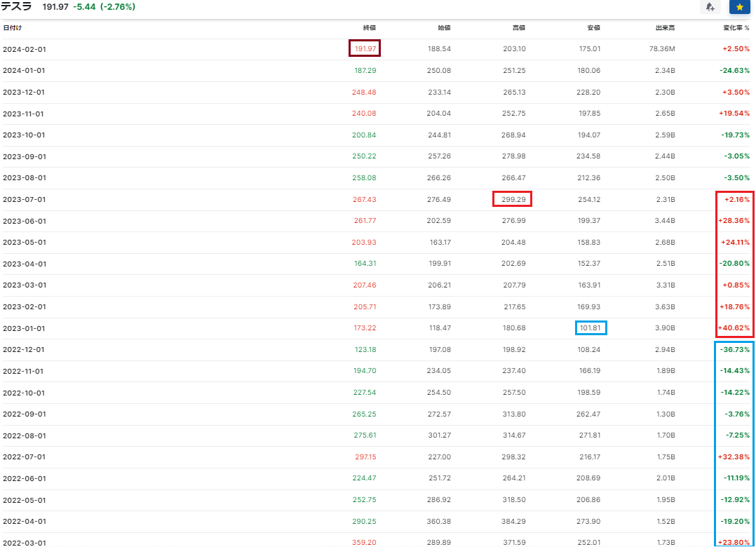The height and width of the screenshot is (547, 756).
Task: Select the date 2022-03-01
Action: point(25,543)
